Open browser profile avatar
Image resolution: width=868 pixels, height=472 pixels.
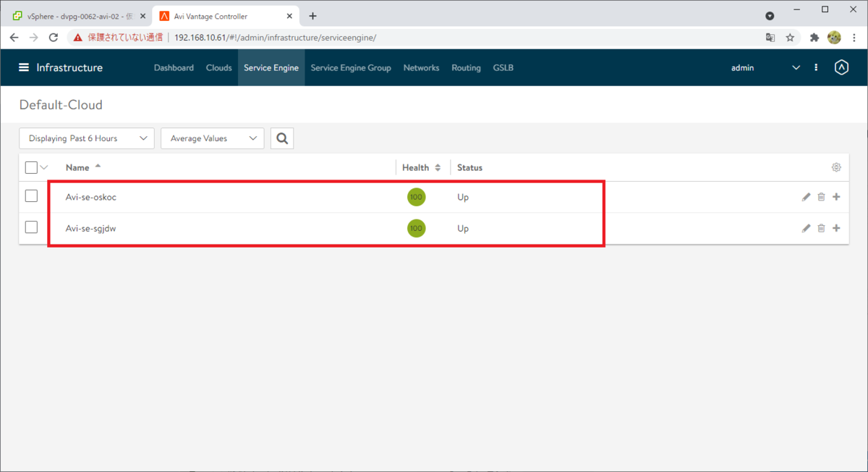834,38
